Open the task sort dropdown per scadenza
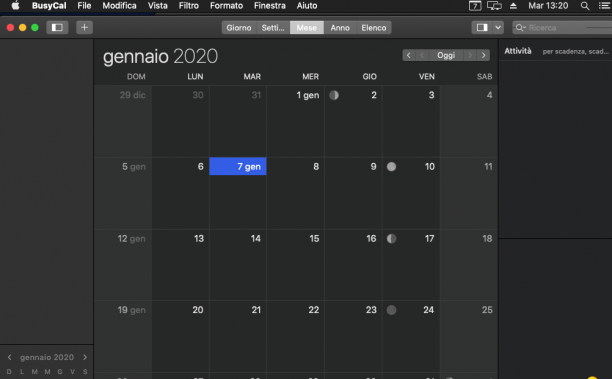 click(x=575, y=52)
